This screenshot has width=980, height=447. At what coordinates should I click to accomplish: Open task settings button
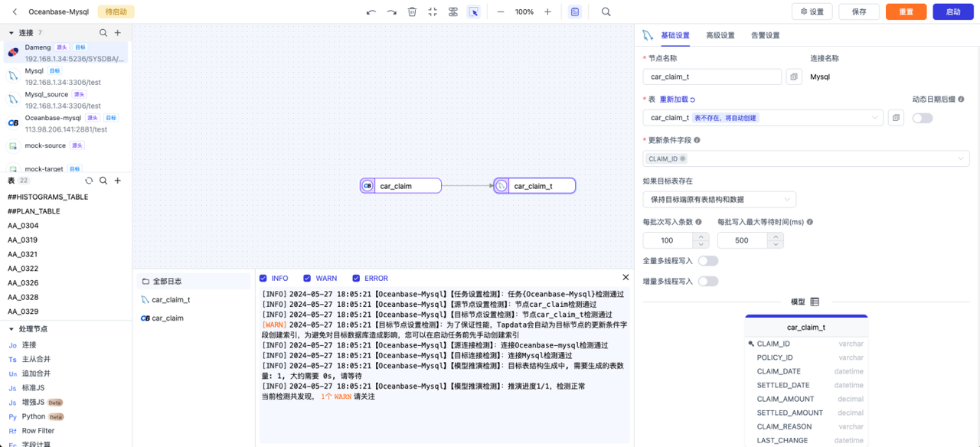[812, 11]
